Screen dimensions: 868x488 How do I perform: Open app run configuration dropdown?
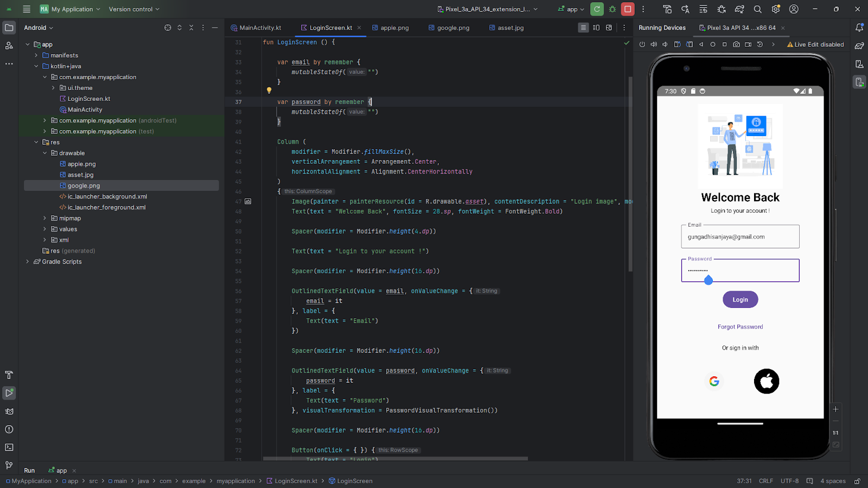[571, 9]
